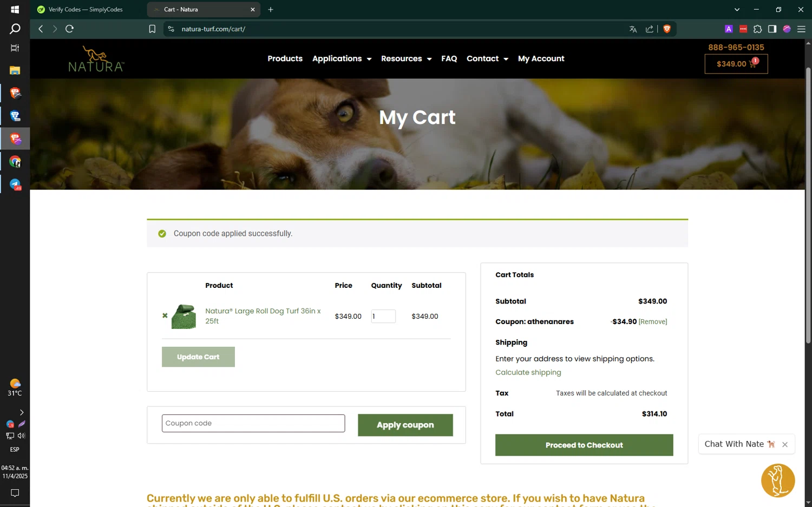
Task: Click the page vertical scrollbar
Action: click(x=808, y=206)
